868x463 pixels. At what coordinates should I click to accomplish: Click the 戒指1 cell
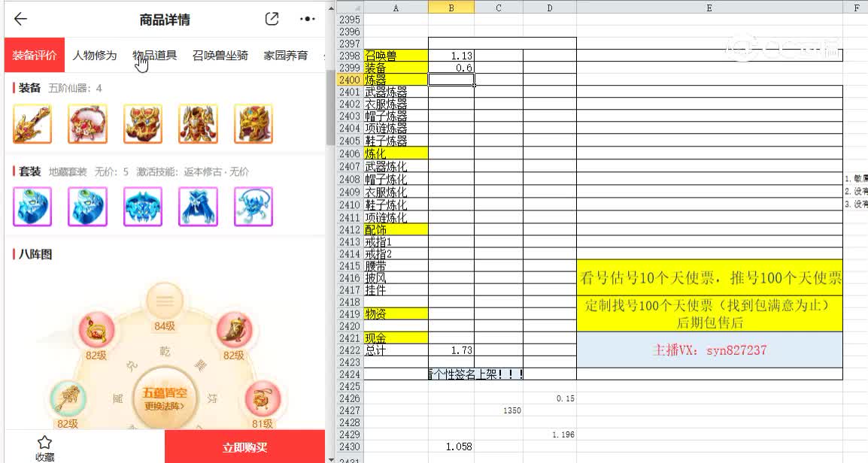coord(396,242)
